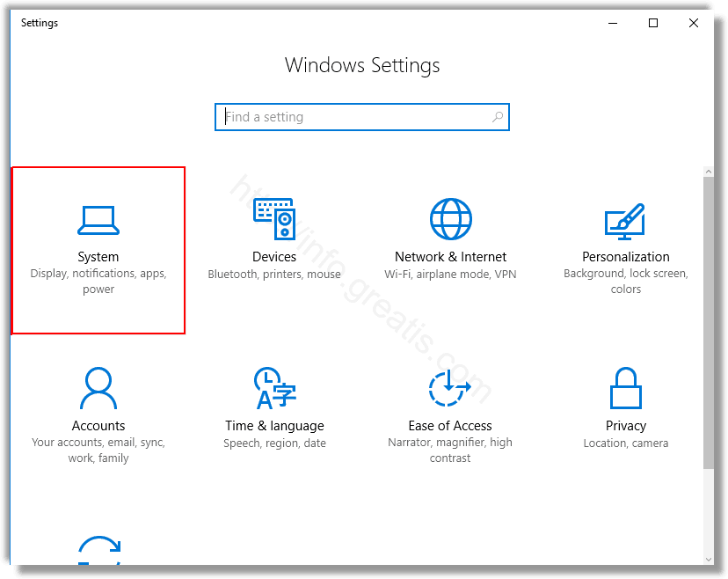Viewport: 728px width, 579px height.
Task: Click 'Background, lock screen, colors' description text
Action: tap(625, 282)
